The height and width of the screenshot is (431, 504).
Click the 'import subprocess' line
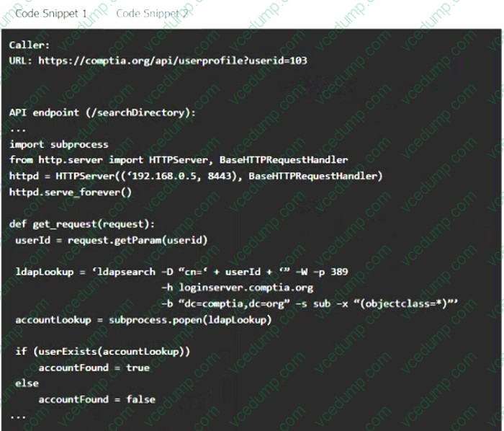click(59, 144)
